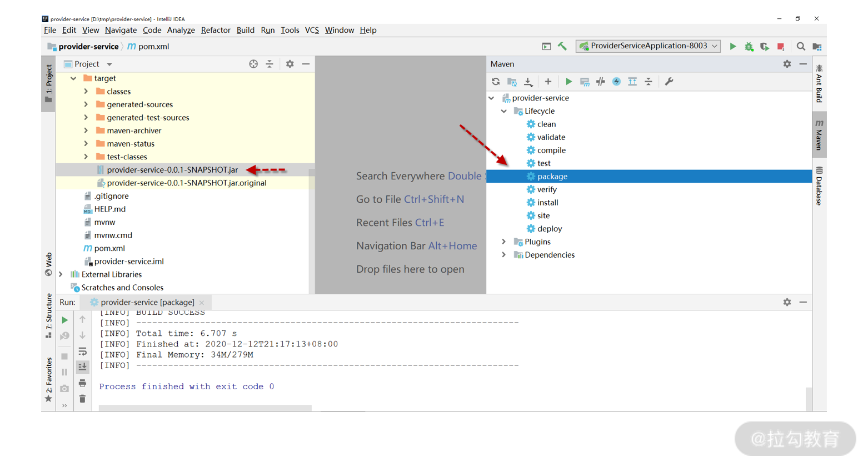
Task: Close the provider-service [package] run tab
Action: click(202, 303)
